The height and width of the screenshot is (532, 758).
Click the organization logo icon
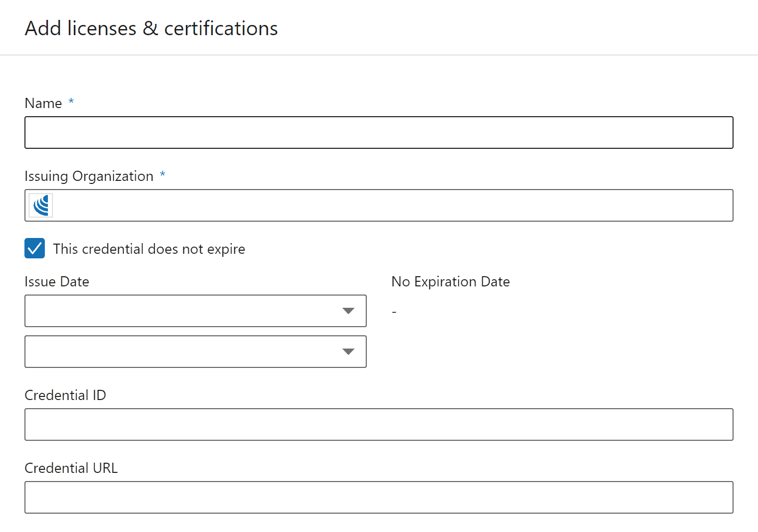click(41, 205)
